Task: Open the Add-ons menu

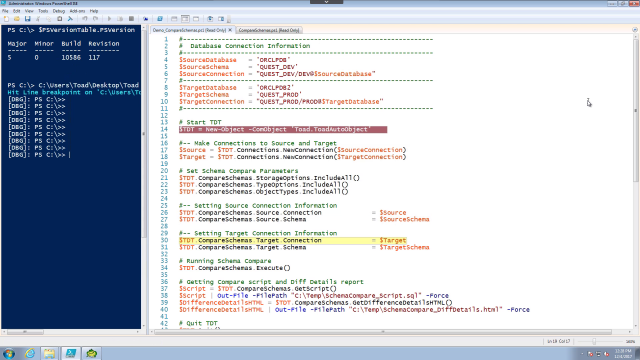Action: (x=77, y=11)
